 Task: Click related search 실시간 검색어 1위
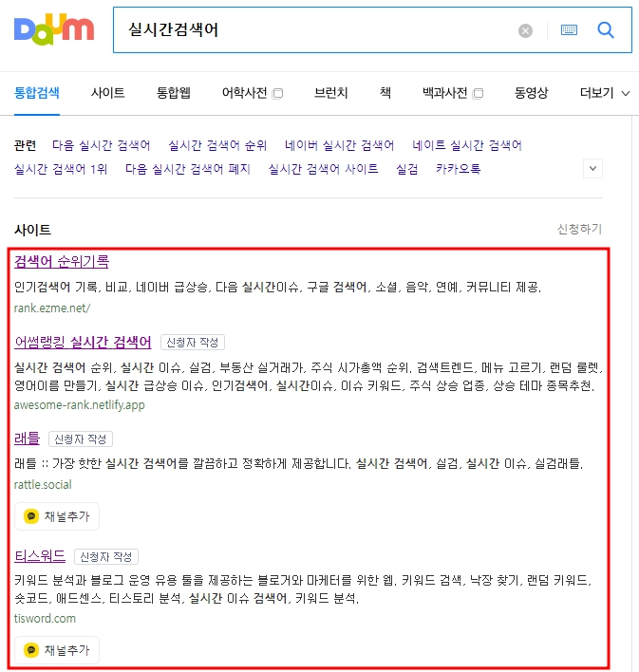pos(61,169)
